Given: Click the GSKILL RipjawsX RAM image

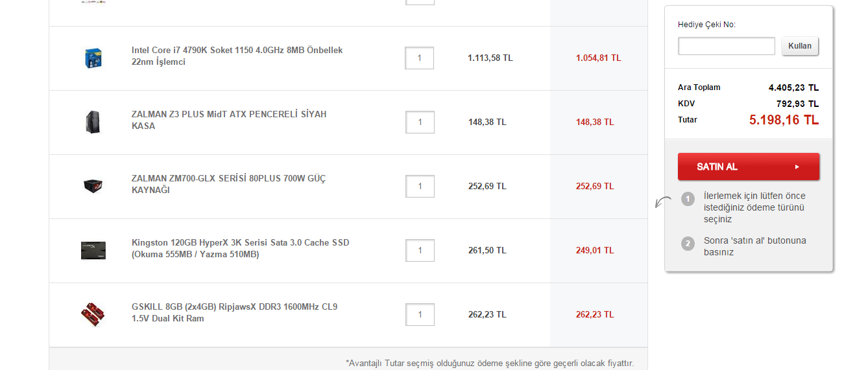Looking at the screenshot, I should (x=93, y=314).
